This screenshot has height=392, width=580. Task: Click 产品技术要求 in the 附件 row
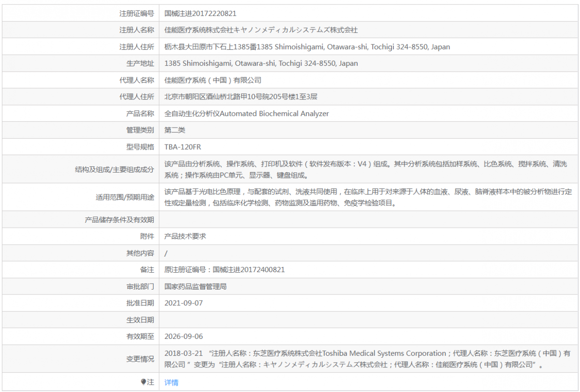185,236
